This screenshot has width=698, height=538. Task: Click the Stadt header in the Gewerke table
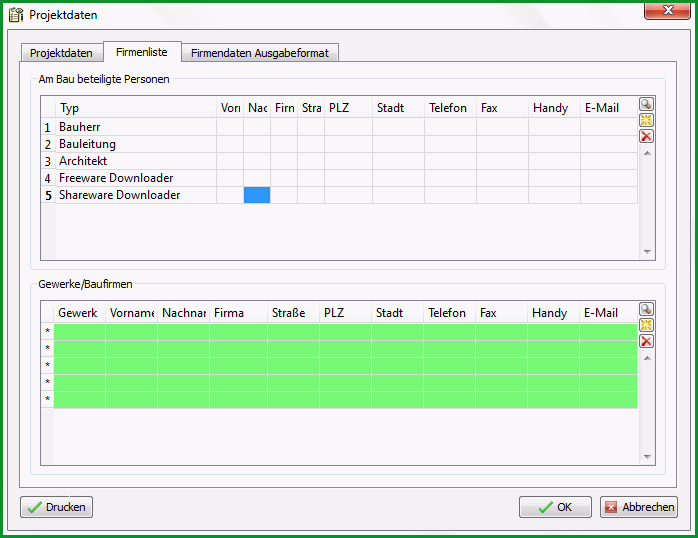(x=398, y=313)
